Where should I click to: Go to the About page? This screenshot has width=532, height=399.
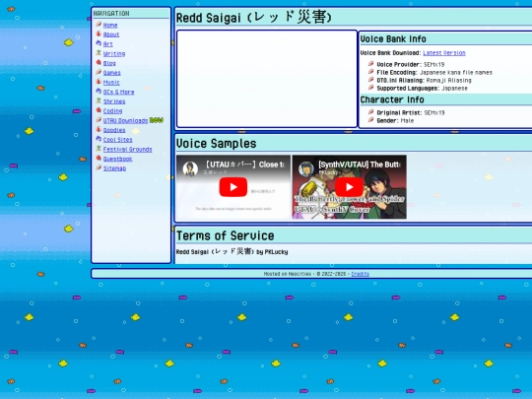coord(111,34)
